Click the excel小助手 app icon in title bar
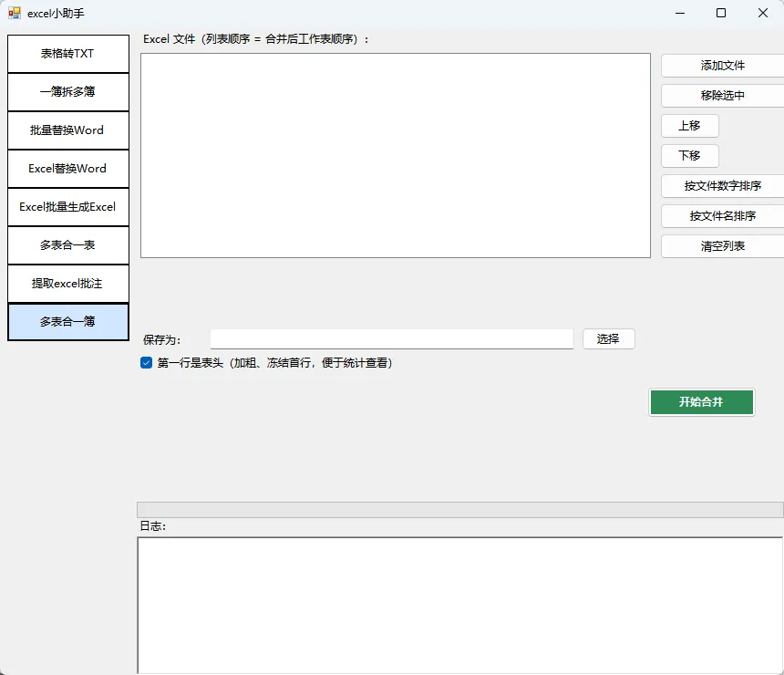This screenshot has height=675, width=784. pyautogui.click(x=15, y=13)
